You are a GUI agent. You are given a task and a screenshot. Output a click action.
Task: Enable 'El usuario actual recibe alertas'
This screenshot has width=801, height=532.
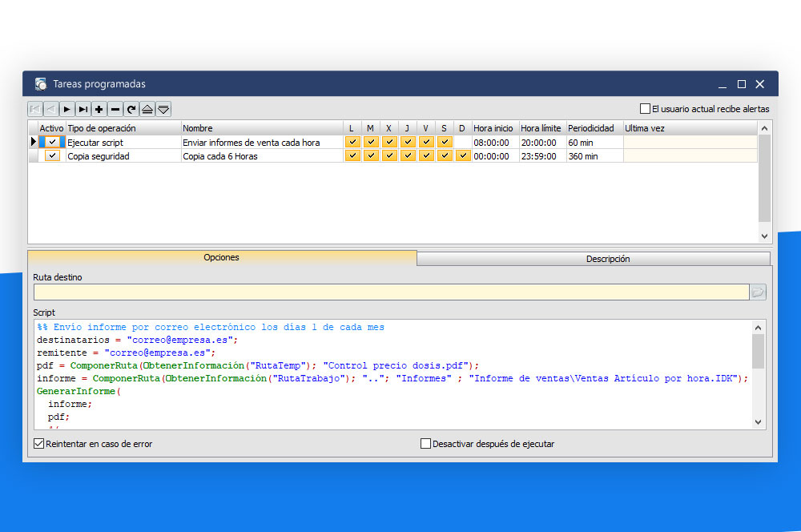click(646, 109)
